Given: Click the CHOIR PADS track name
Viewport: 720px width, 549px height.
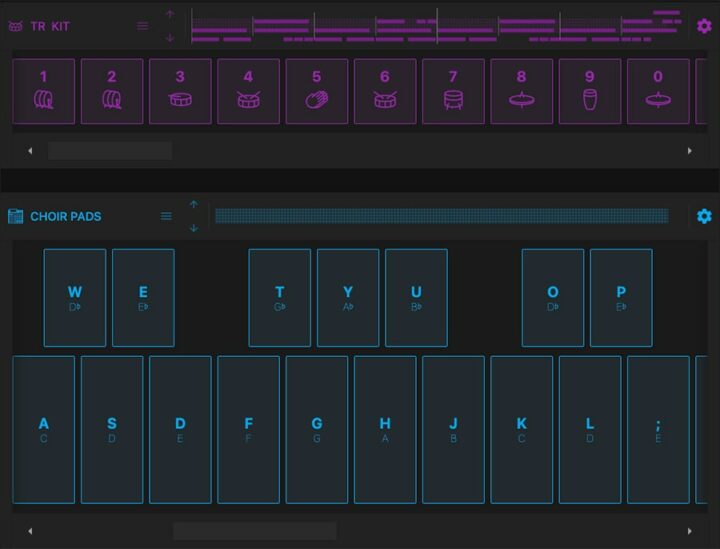Looking at the screenshot, I should tap(65, 216).
